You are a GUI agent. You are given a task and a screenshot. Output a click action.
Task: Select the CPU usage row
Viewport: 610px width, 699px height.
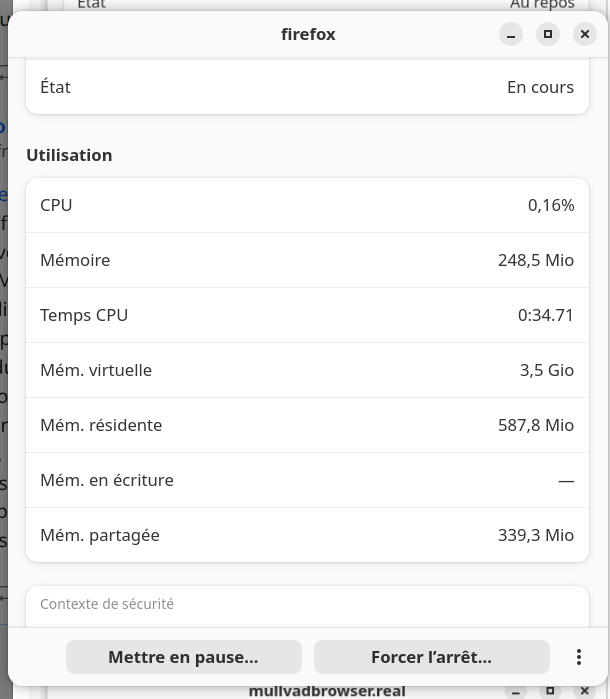pos(307,205)
